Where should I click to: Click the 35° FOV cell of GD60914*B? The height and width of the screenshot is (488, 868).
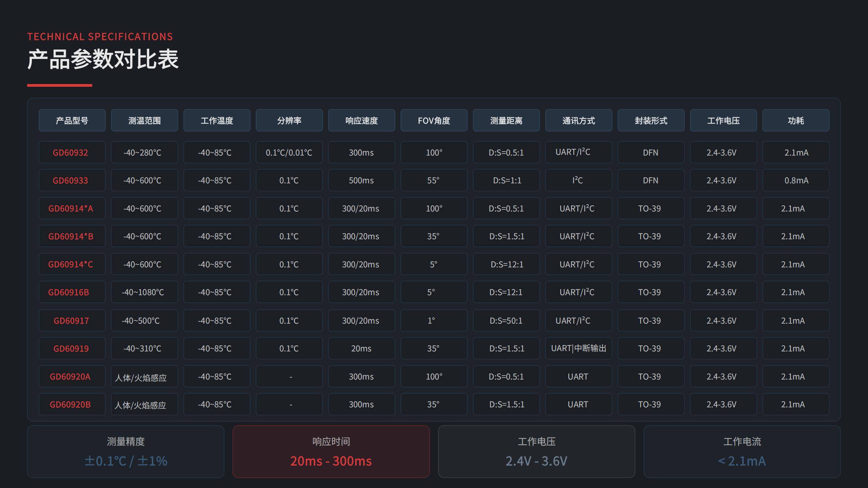click(434, 236)
